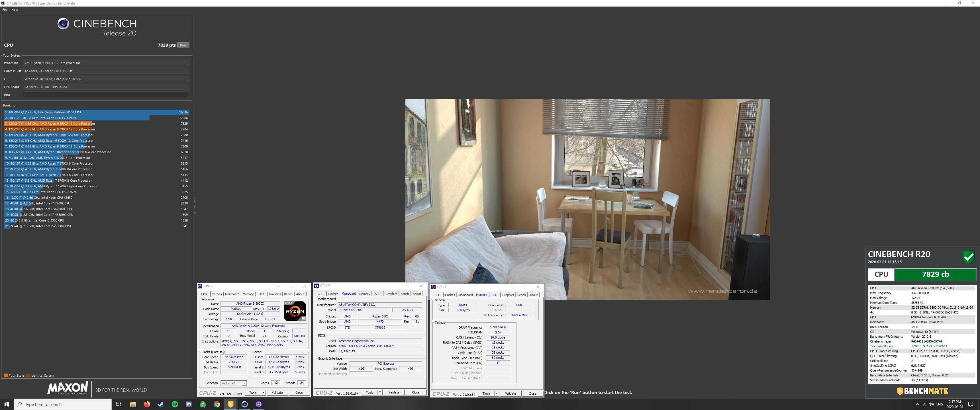Viewport: 980px width, 410px height.
Task: Select ranking entry with score 7829
Action: (x=97, y=124)
